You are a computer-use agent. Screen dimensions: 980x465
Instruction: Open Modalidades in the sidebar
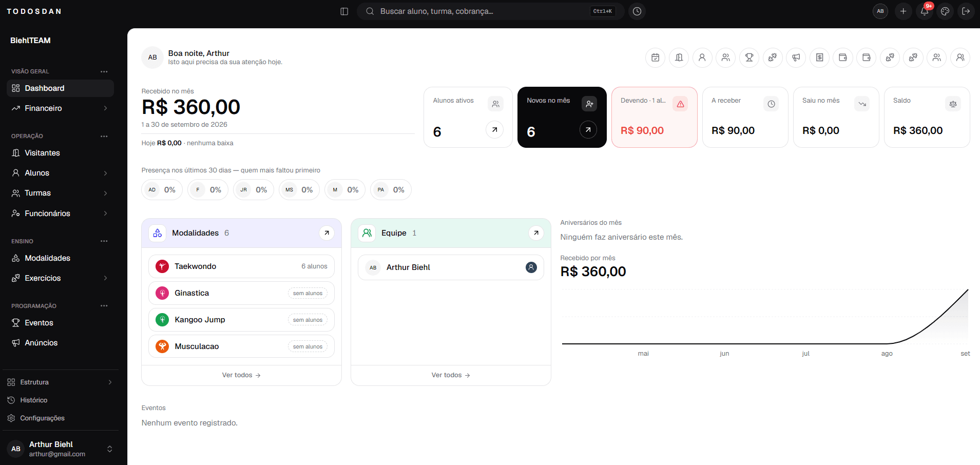[61, 258]
